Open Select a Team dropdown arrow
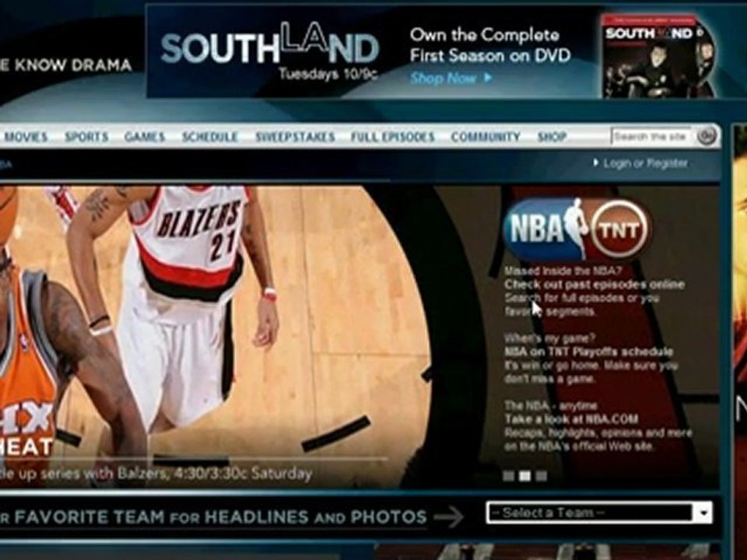 tap(703, 513)
